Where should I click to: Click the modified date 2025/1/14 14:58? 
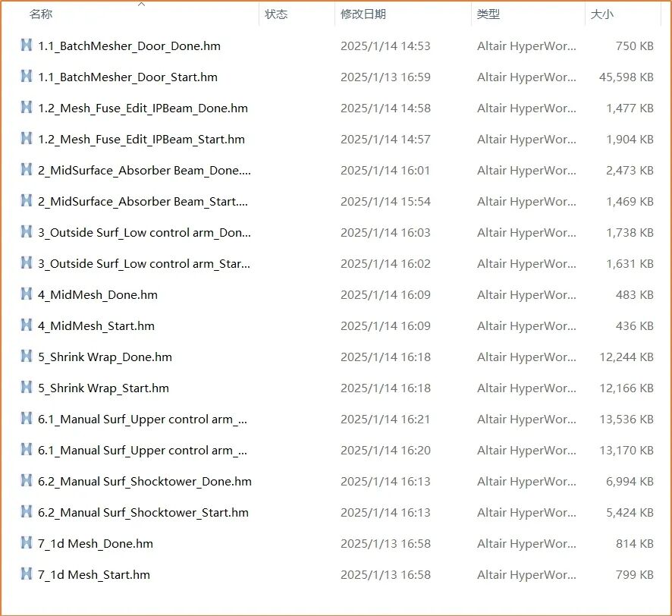point(385,108)
